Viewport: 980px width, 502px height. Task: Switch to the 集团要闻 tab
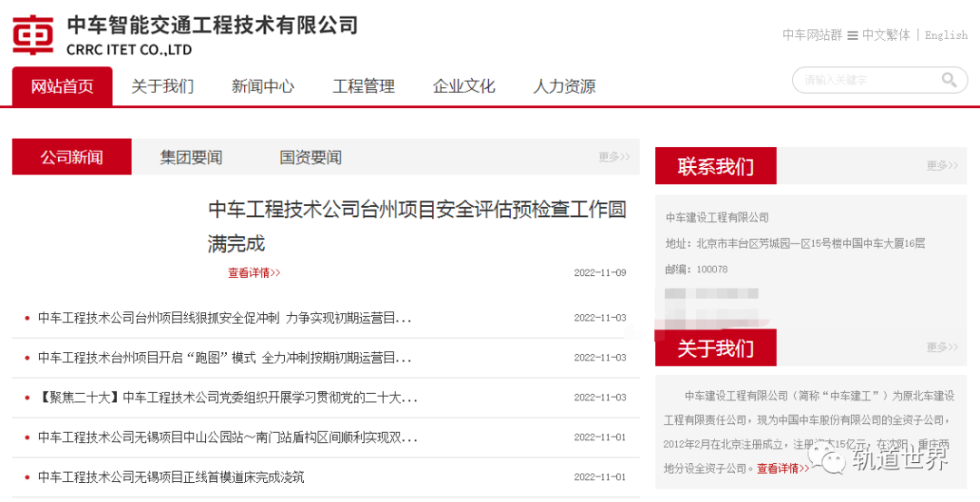[x=191, y=157]
